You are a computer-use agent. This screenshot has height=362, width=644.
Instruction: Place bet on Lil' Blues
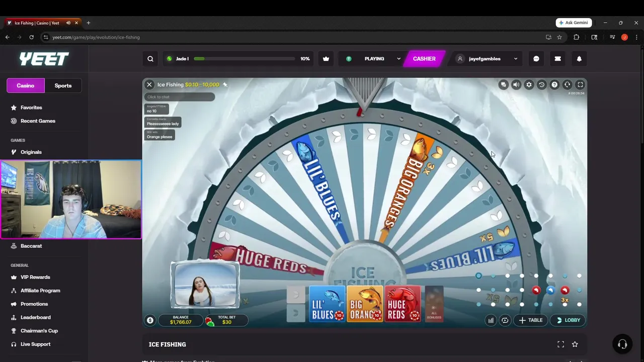pyautogui.click(x=327, y=304)
